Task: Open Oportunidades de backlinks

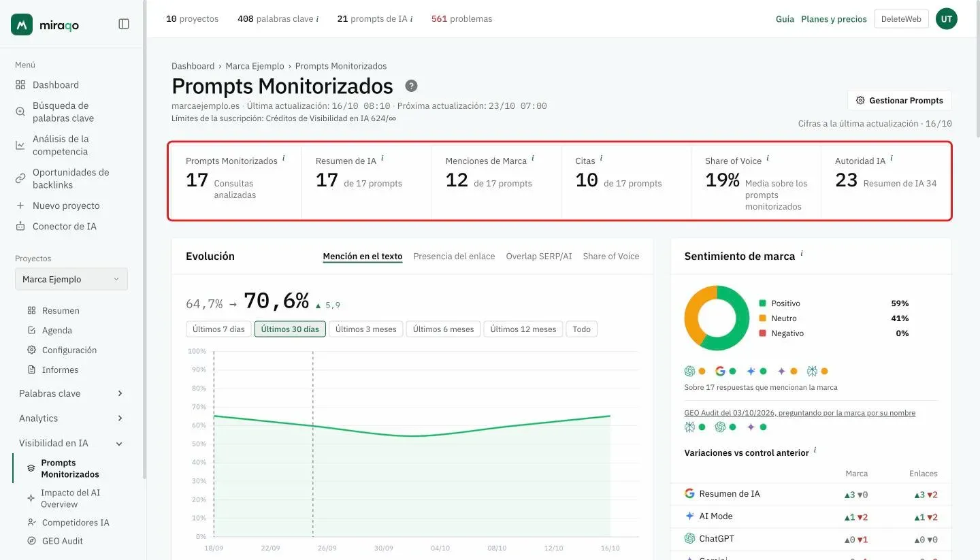Action: tap(71, 178)
